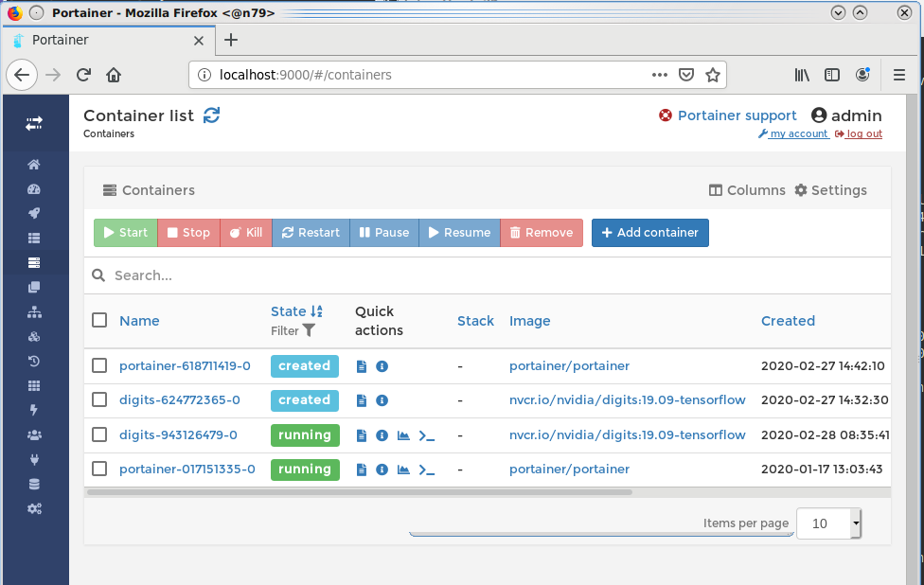Open the State Filter funnel
Screen dimensions: 924x585
309,330
